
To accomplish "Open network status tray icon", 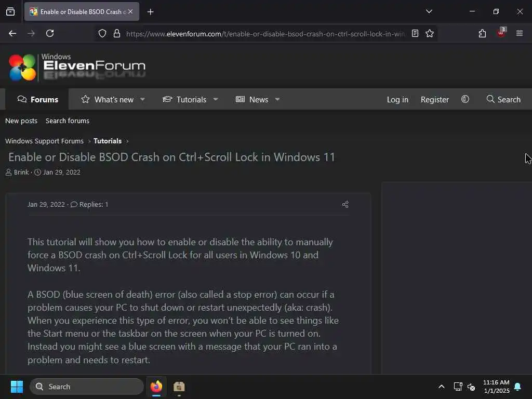I will point(458,387).
